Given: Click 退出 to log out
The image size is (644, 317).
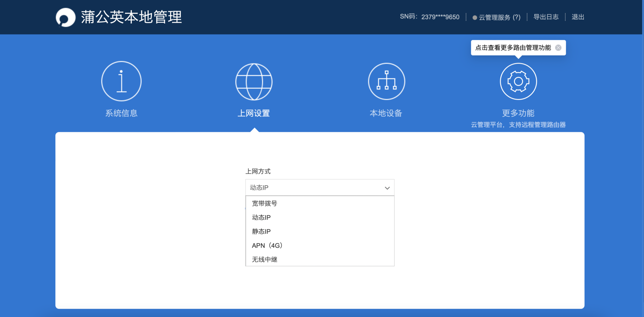Looking at the screenshot, I should tap(578, 17).
